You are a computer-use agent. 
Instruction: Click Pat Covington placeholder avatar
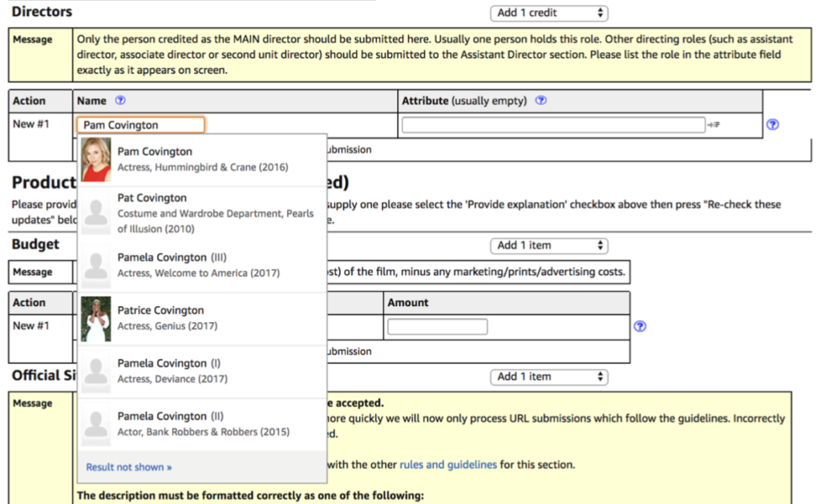96,213
